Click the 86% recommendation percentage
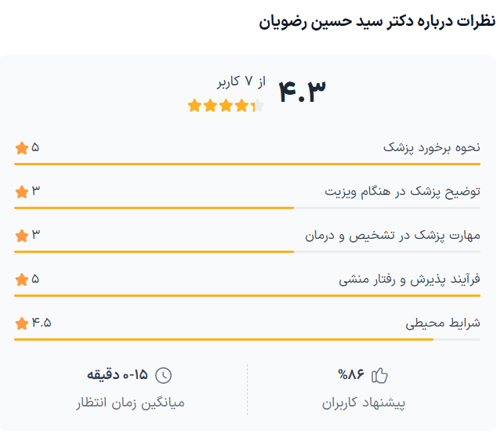 pos(350,375)
